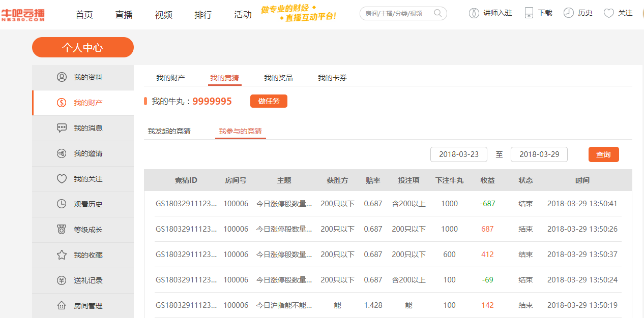Click the 下载 phone icon

click(x=529, y=13)
